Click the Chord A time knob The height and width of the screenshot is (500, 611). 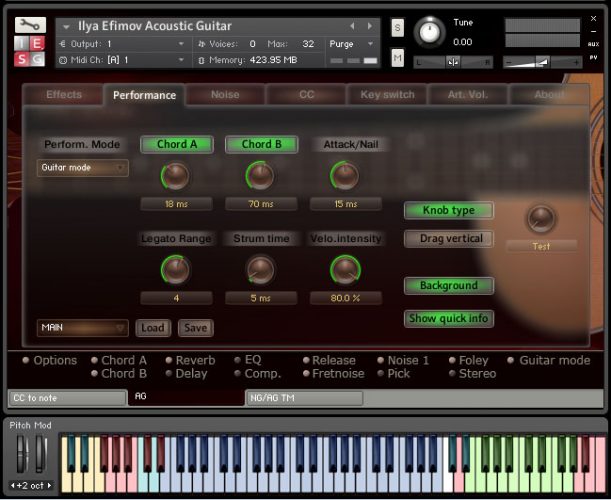point(175,177)
